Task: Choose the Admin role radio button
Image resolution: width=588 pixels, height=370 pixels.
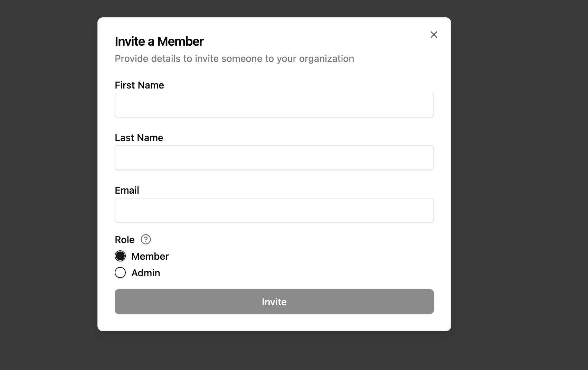Action: point(120,272)
